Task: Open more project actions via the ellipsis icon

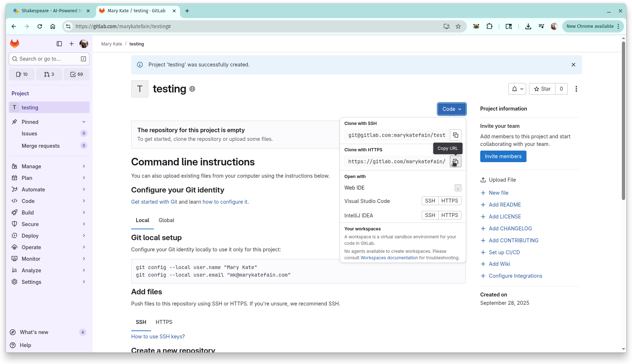Action: (576, 89)
